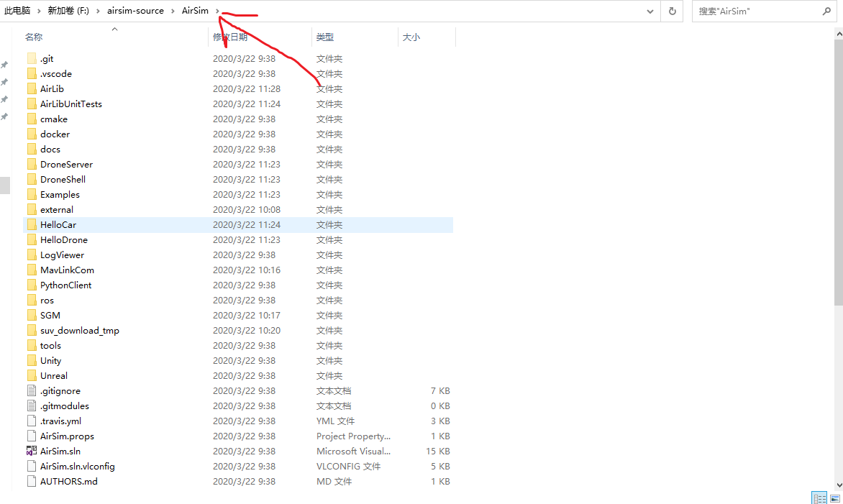
Task: Sort by 大小 column header
Action: point(411,37)
